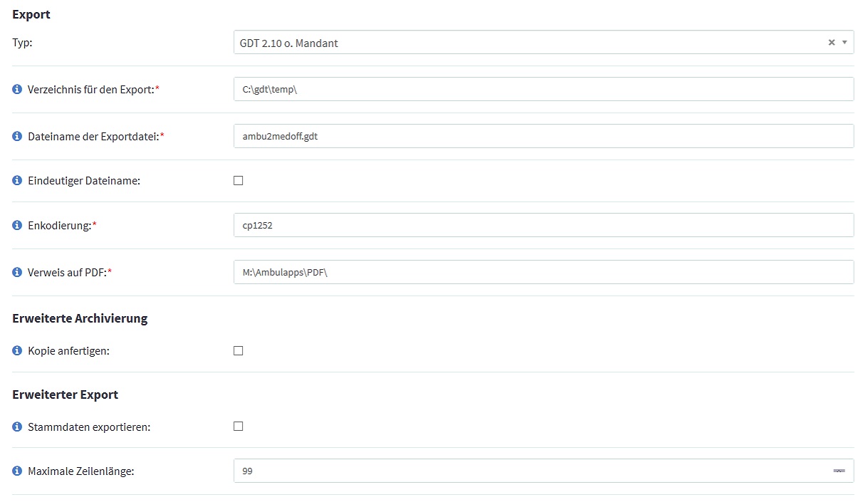Open info tooltip for Eindeutiger Dateiname
The height and width of the screenshot is (502, 868).
click(x=17, y=181)
